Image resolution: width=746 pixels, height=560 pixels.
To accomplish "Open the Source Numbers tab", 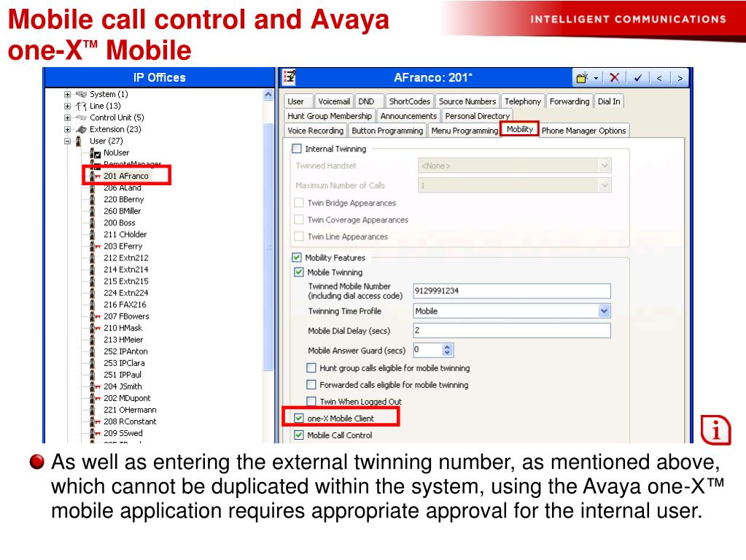I will click(x=467, y=101).
